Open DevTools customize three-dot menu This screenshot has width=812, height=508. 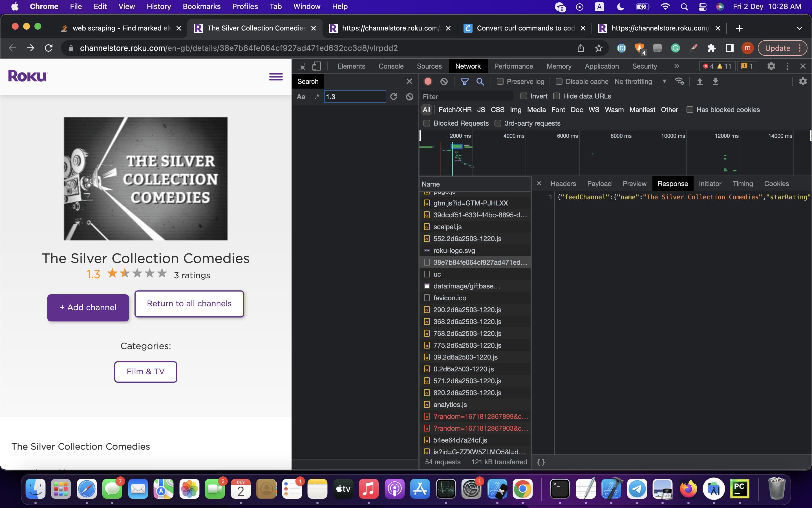[x=787, y=66]
